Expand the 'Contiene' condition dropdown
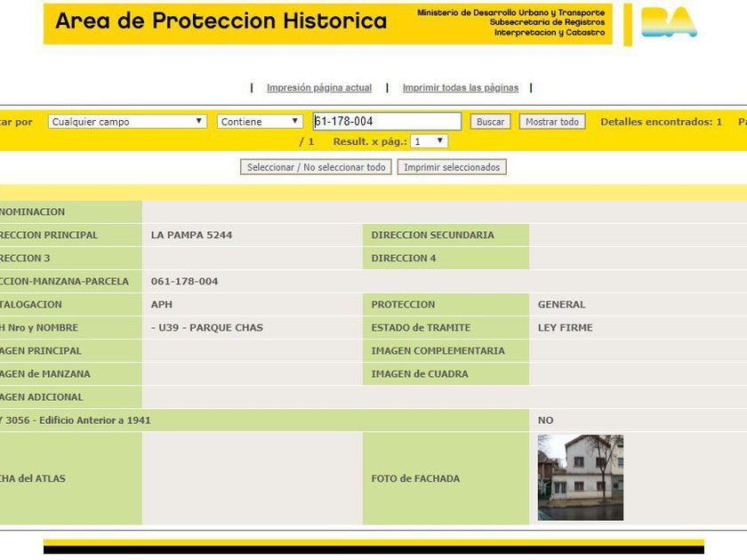747x560 pixels. 260,122
